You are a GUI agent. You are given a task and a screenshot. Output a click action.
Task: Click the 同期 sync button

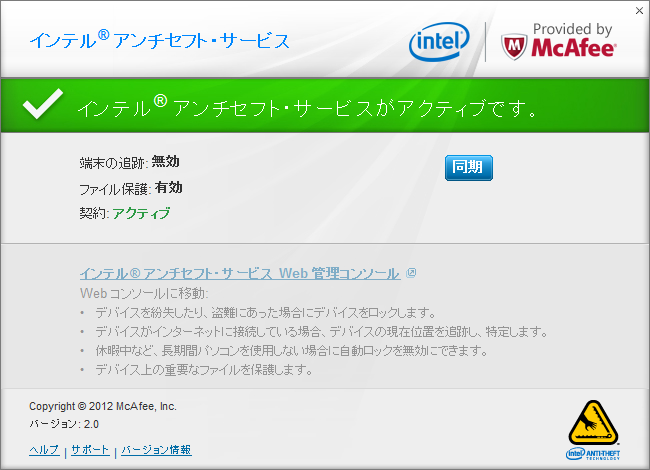(x=469, y=168)
